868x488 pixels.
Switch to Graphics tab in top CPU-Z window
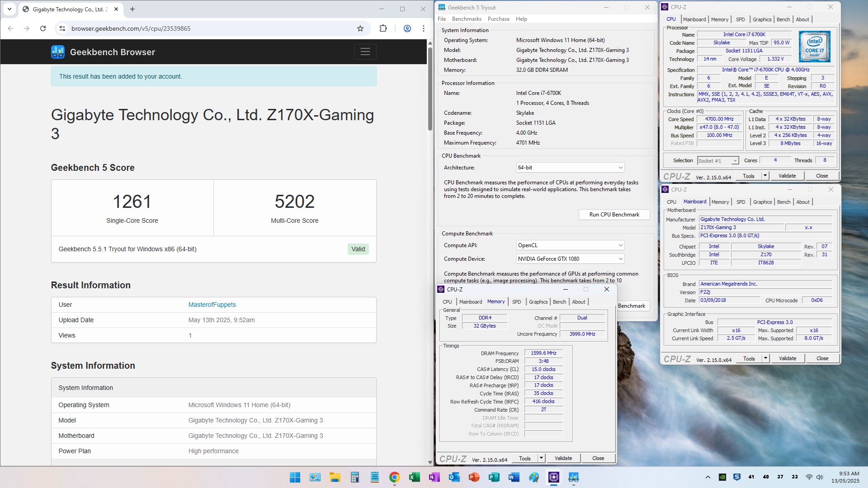click(762, 19)
